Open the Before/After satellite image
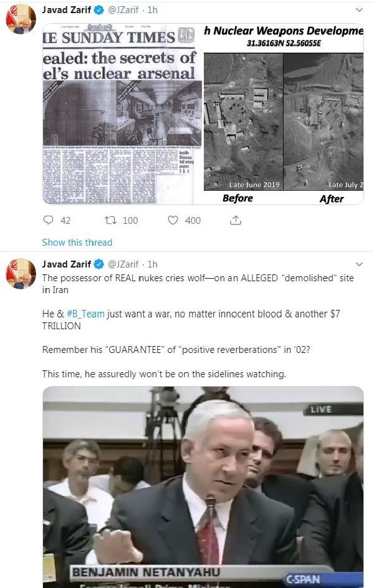374x588 pixels. (x=284, y=114)
